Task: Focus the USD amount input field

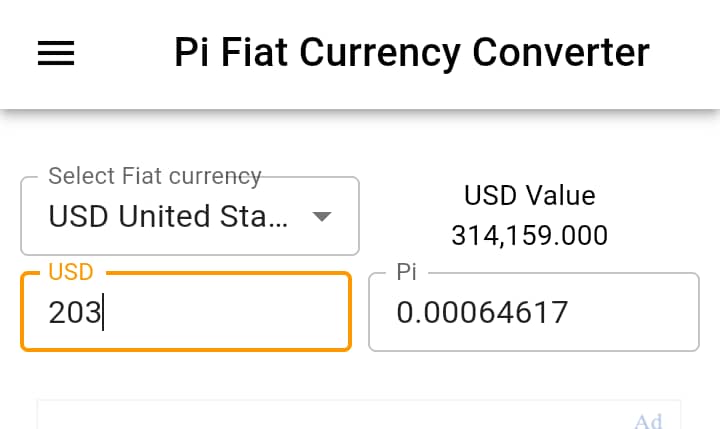Action: [x=185, y=312]
